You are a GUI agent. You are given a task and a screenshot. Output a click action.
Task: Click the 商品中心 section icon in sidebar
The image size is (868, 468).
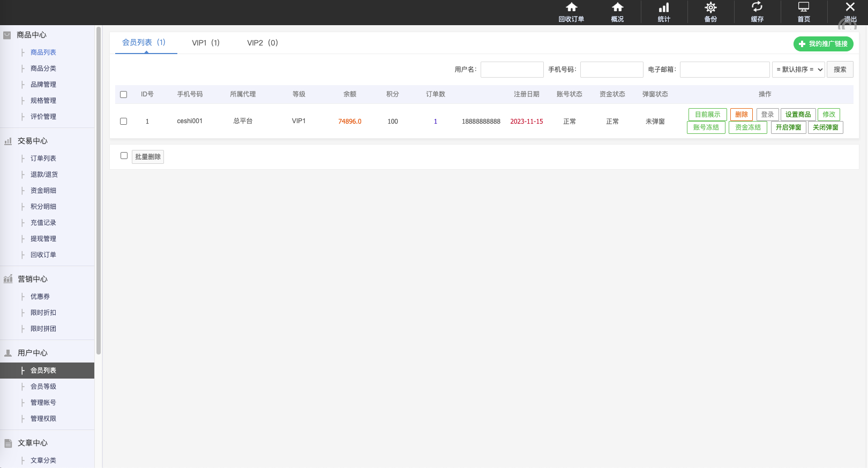pyautogui.click(x=8, y=35)
